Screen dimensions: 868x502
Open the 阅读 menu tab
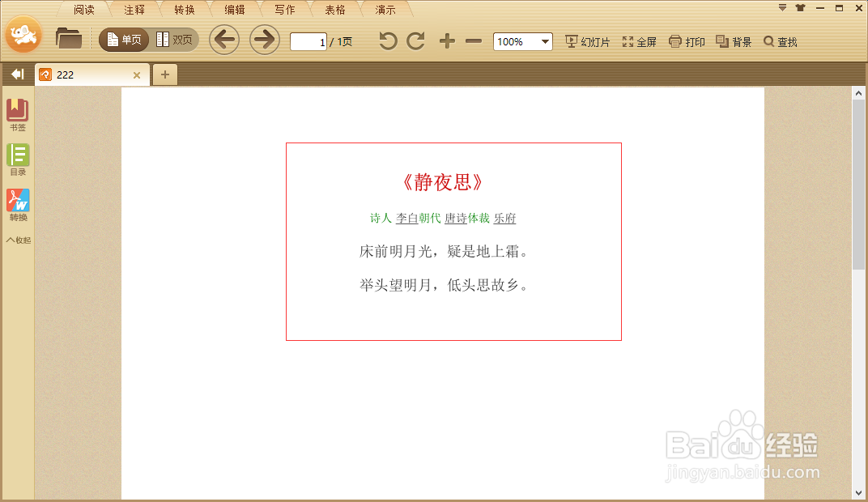pyautogui.click(x=84, y=10)
